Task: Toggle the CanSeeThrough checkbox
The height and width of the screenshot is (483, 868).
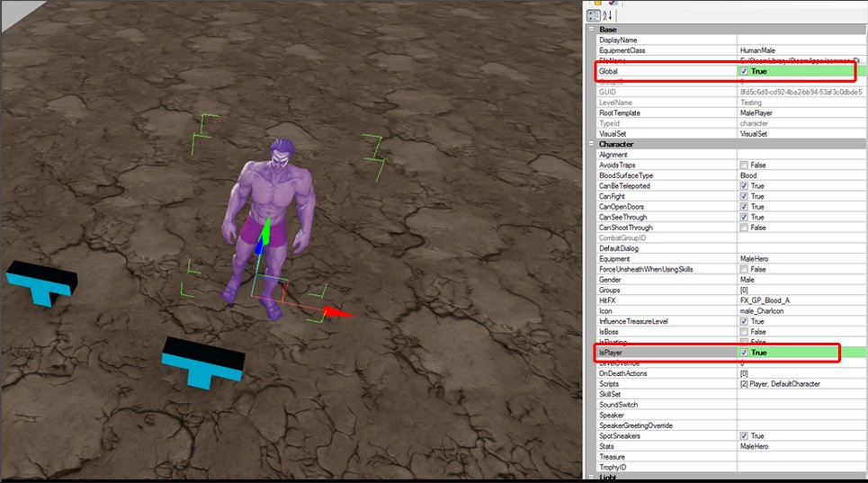Action: (x=744, y=218)
